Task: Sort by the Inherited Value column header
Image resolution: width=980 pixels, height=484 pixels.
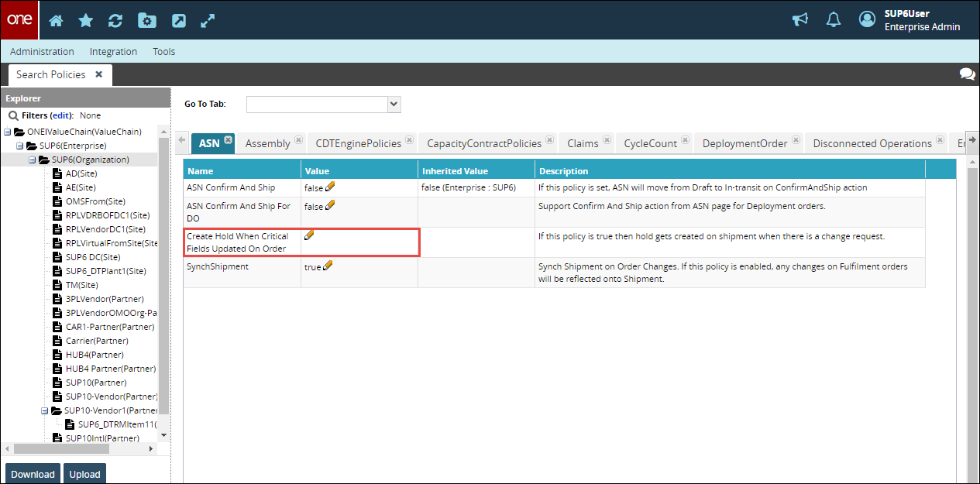Action: pyautogui.click(x=476, y=170)
